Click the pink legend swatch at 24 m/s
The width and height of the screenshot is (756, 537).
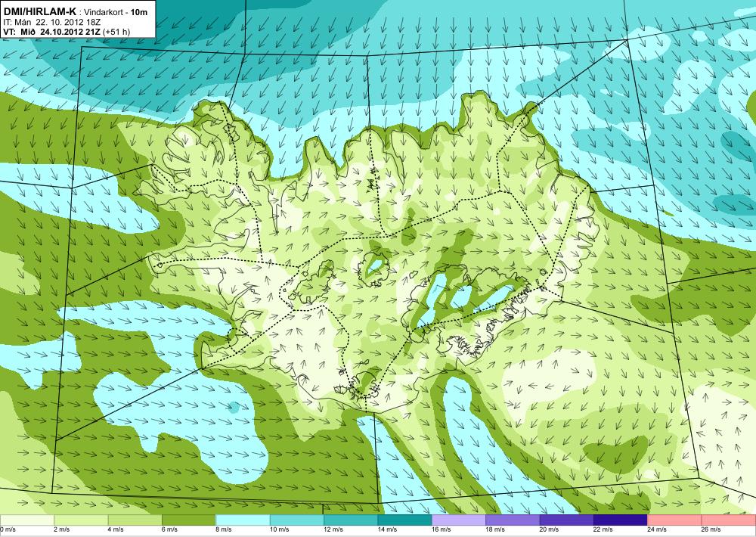point(675,520)
